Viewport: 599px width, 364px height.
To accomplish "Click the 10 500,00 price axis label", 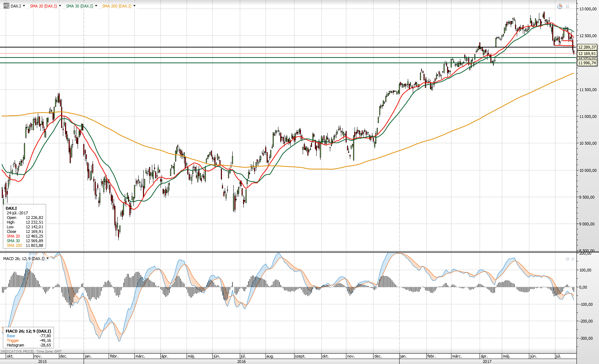I will [588, 143].
